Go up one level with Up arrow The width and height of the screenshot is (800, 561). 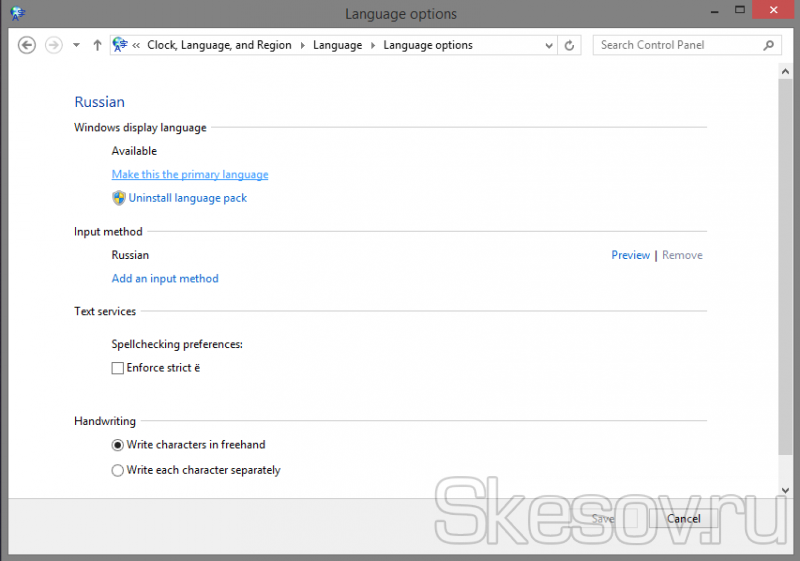pyautogui.click(x=97, y=45)
